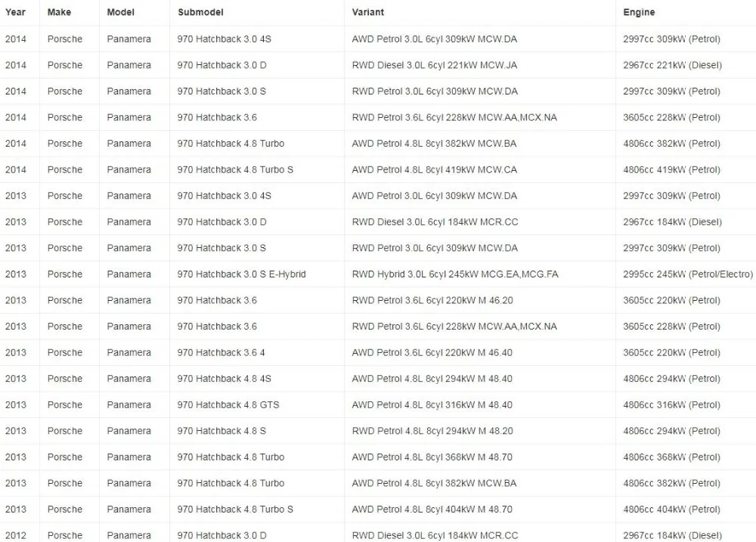Select 2014 '970 Hatchback 3.0 S' submodel cell

click(222, 91)
